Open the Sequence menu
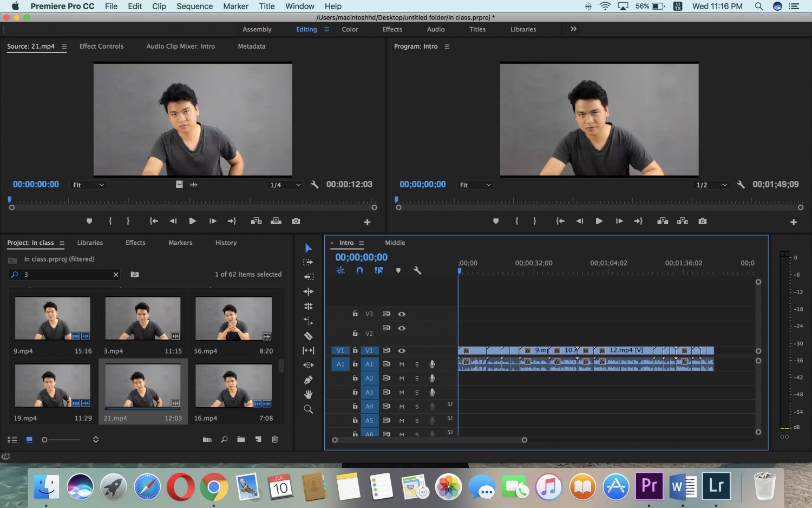This screenshot has height=508, width=812. click(x=194, y=6)
